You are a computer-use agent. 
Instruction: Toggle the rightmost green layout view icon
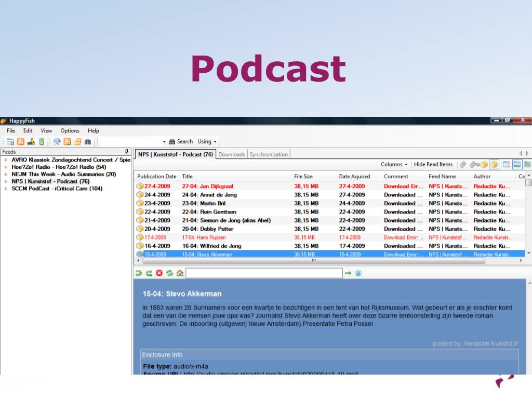pos(527,165)
